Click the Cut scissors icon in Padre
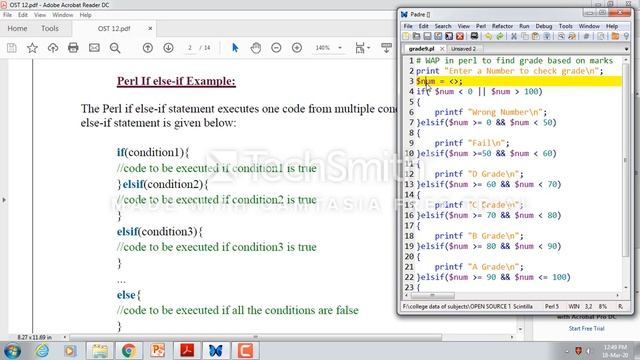The width and height of the screenshot is (640, 360). pyautogui.click(x=514, y=36)
